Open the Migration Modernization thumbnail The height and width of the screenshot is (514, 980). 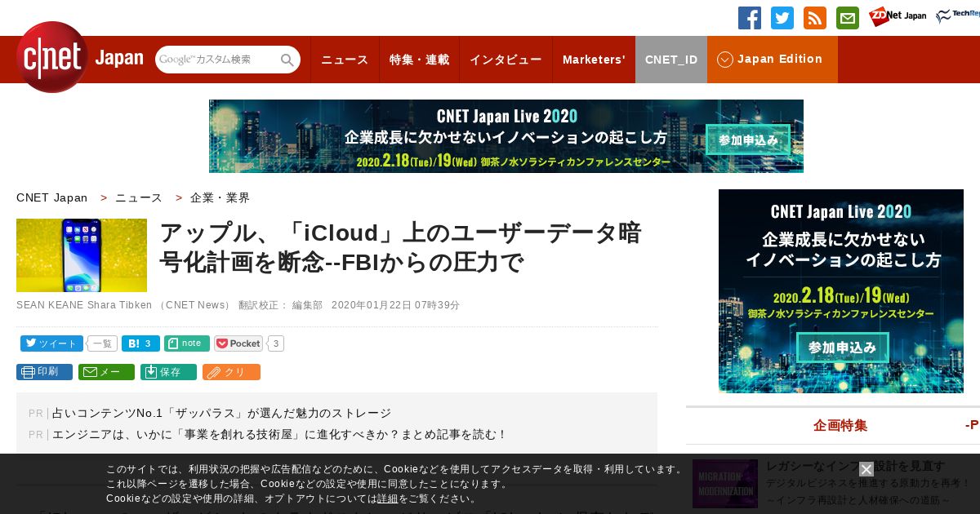(x=725, y=484)
